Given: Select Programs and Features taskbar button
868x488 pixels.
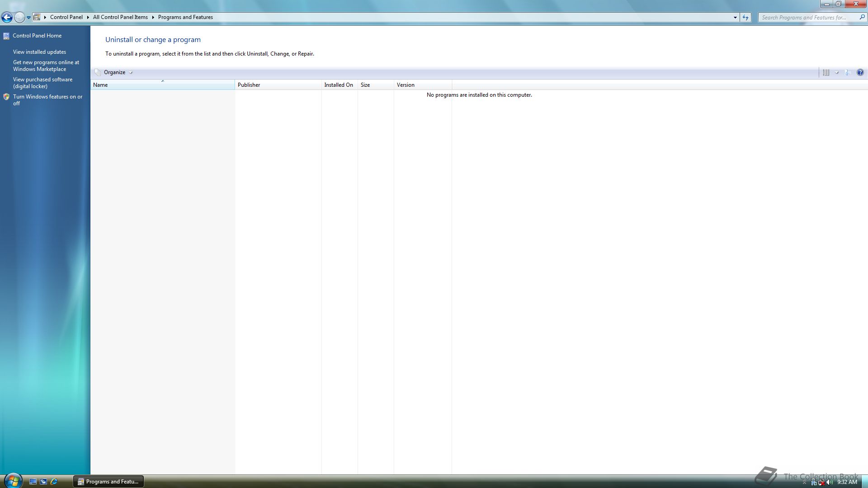Looking at the screenshot, I should [108, 482].
